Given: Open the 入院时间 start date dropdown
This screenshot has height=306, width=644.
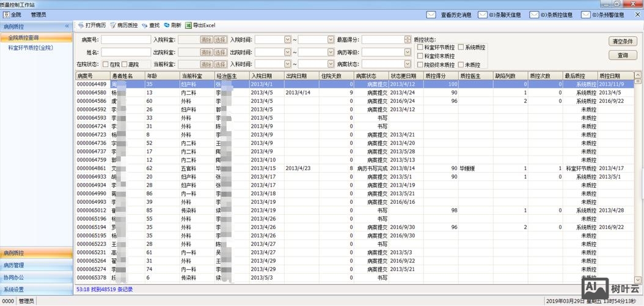Looking at the screenshot, I should tap(288, 40).
